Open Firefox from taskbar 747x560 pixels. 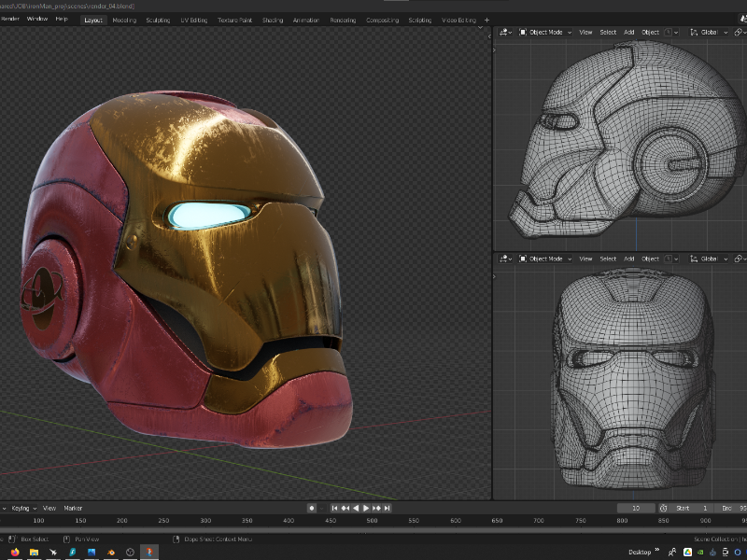click(15, 553)
